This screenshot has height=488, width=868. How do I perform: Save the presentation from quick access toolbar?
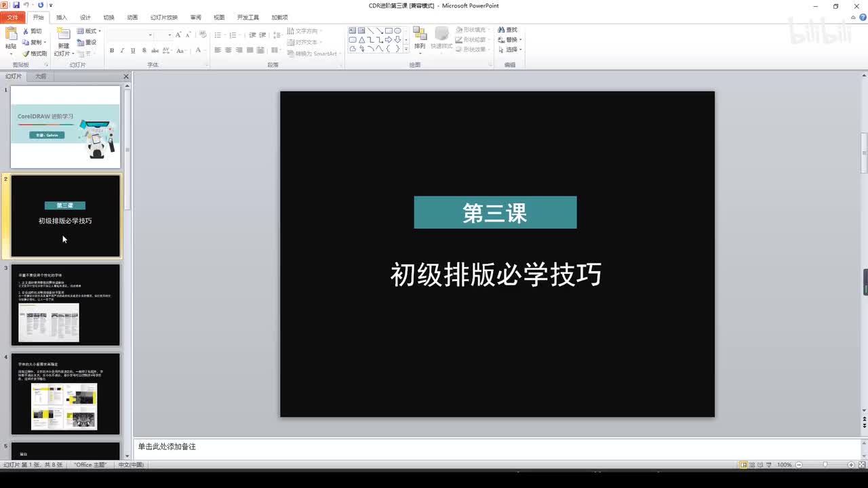16,5
